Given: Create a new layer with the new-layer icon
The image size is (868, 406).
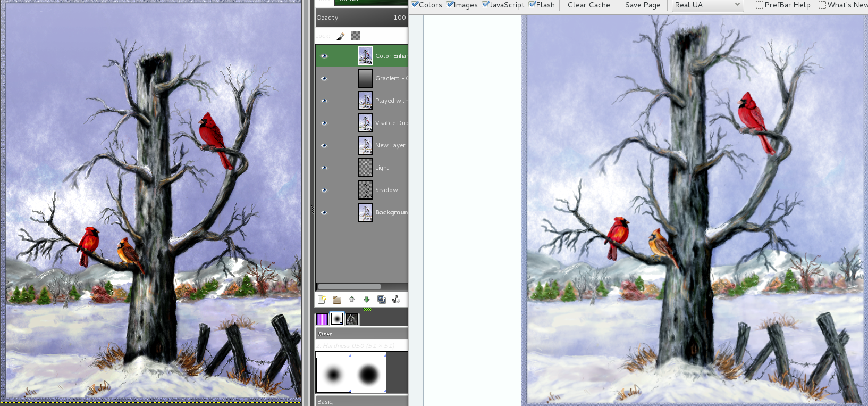Looking at the screenshot, I should [x=322, y=300].
